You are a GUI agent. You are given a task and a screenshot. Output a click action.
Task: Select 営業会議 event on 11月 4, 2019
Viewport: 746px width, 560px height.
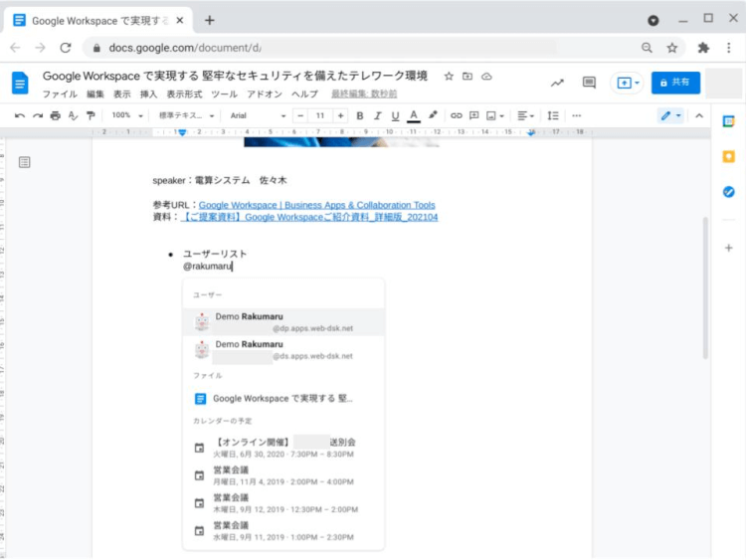[x=283, y=475]
